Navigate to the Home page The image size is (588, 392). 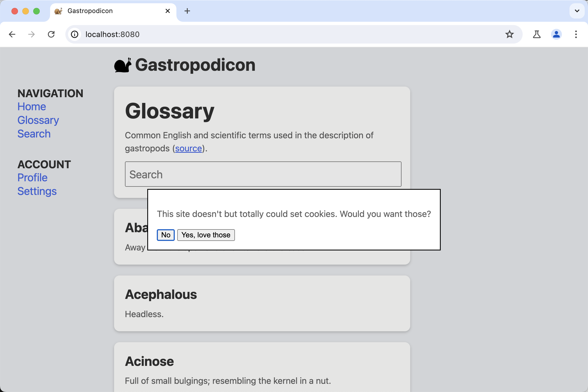31,106
